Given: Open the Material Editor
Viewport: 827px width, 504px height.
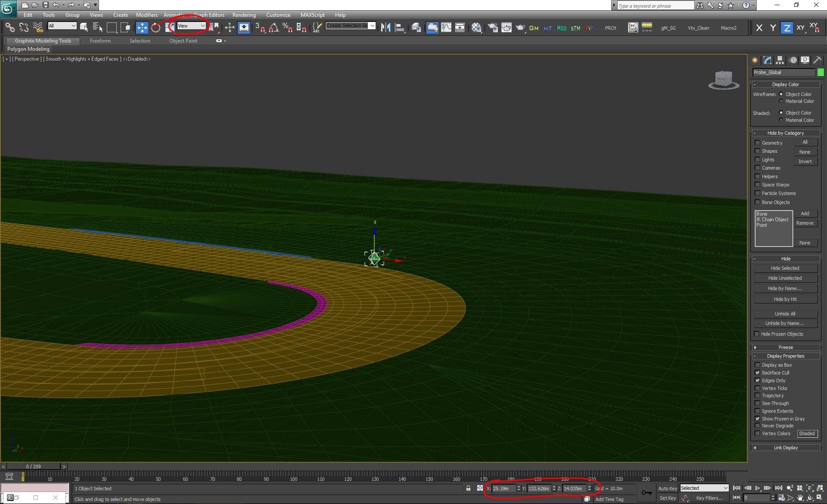Looking at the screenshot, I should (x=476, y=28).
